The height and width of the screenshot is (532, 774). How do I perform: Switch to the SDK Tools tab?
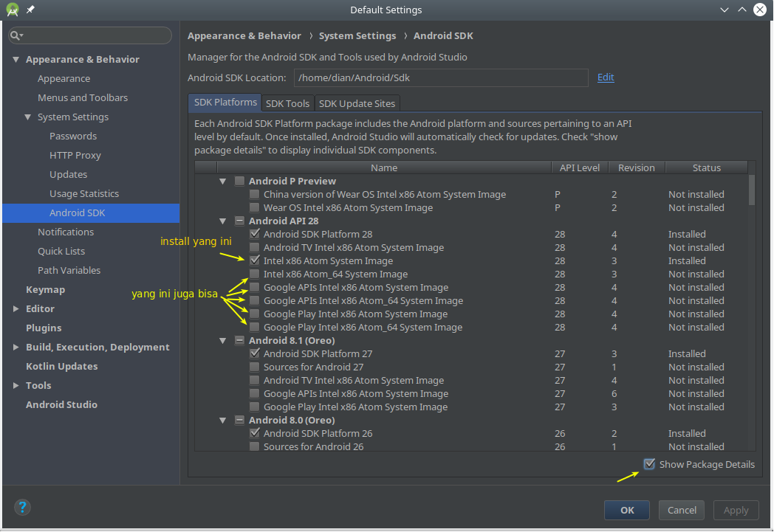[x=287, y=103]
